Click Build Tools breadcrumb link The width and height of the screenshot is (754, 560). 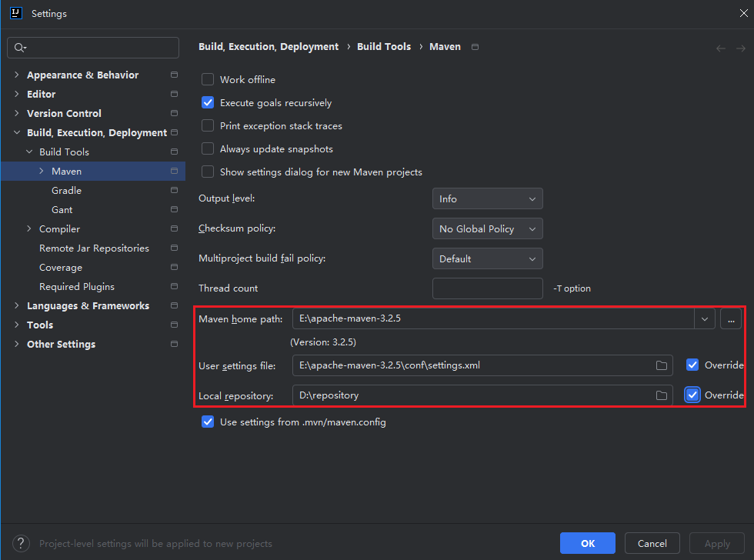tap(384, 47)
